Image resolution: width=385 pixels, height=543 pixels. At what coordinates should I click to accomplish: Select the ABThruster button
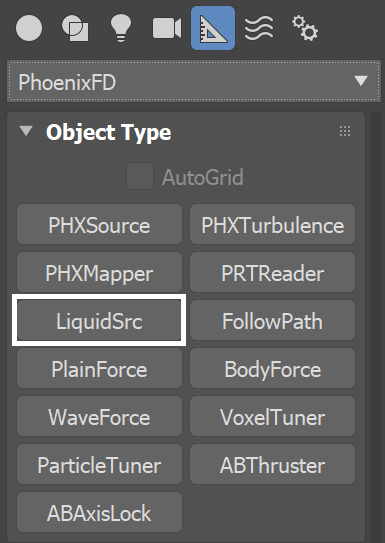272,464
